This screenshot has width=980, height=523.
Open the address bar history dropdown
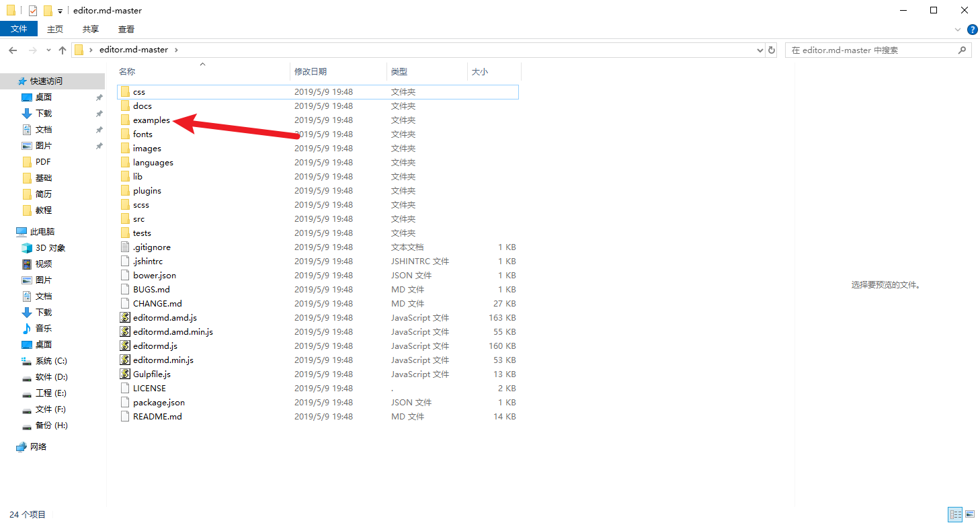[760, 50]
